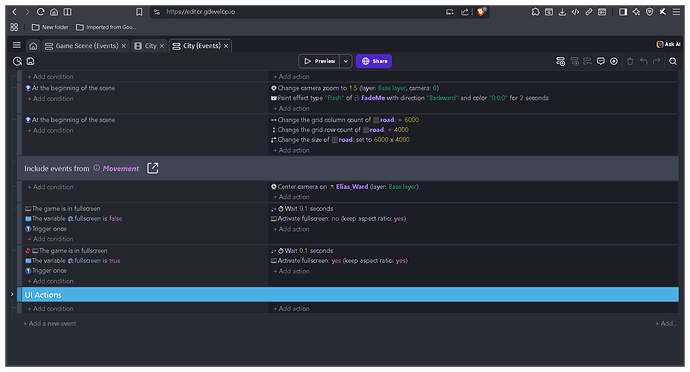Click the browser home icon
The height and width of the screenshot is (372, 690).
(54, 12)
